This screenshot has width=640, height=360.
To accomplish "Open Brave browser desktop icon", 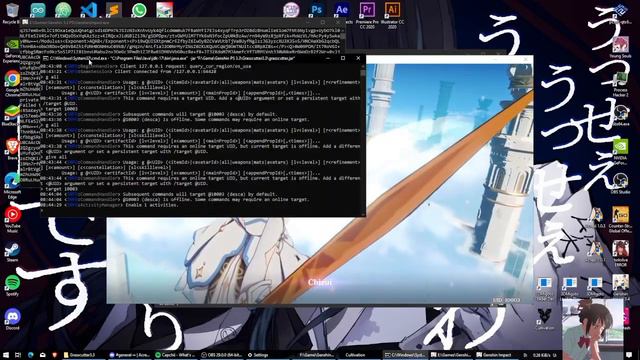I will pyautogui.click(x=12, y=149).
